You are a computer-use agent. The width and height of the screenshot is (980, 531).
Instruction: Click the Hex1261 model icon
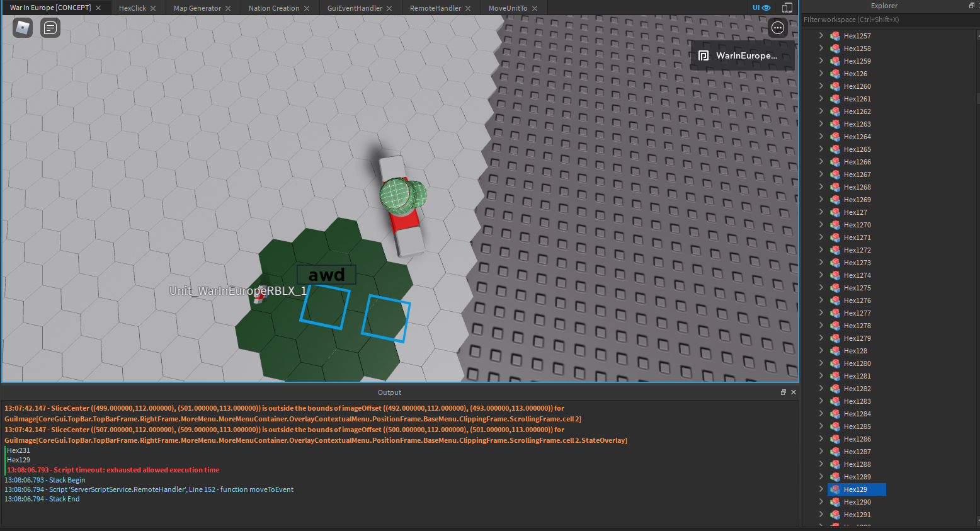tap(835, 99)
